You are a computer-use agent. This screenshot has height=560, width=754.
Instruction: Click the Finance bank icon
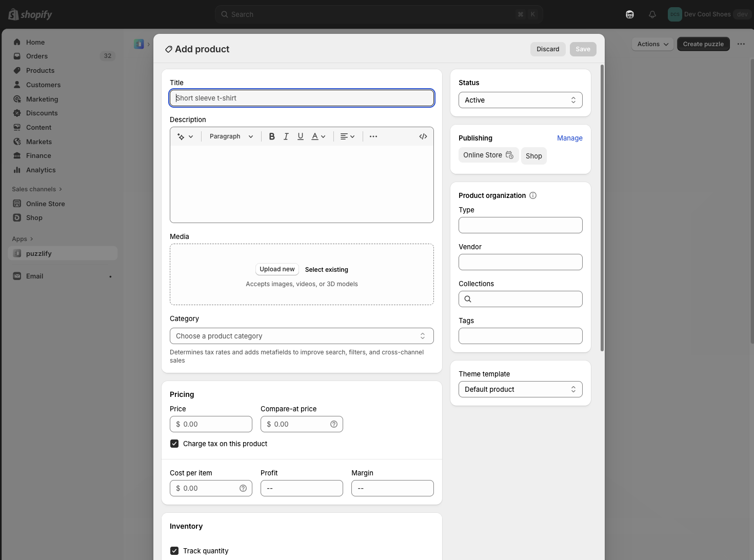point(17,155)
